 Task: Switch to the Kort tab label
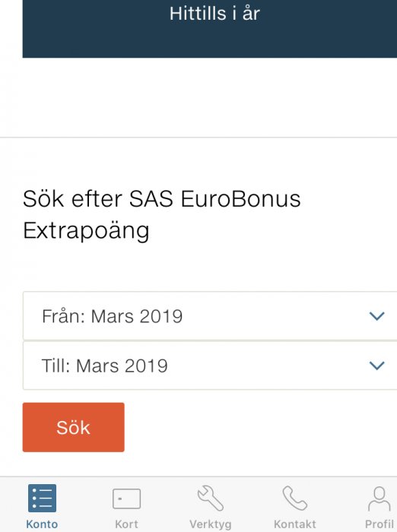[x=126, y=524]
